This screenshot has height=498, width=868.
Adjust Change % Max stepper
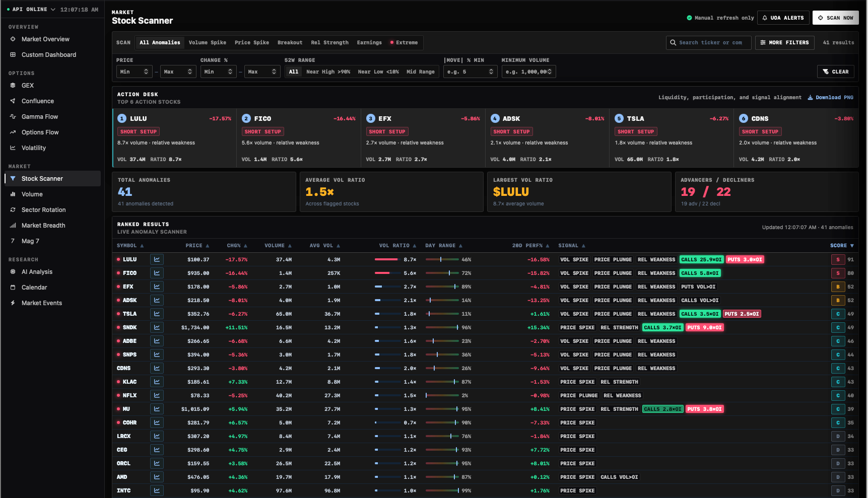click(274, 72)
